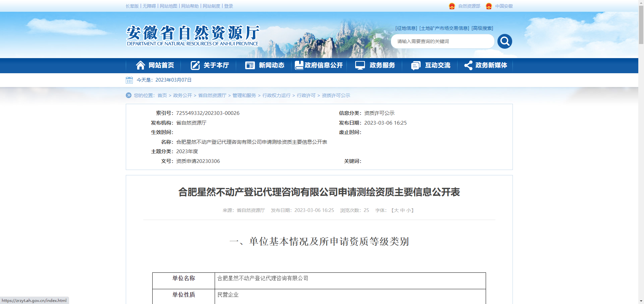Click the newspaper icon beside 新闻动态
644x304 pixels.
tap(250, 65)
